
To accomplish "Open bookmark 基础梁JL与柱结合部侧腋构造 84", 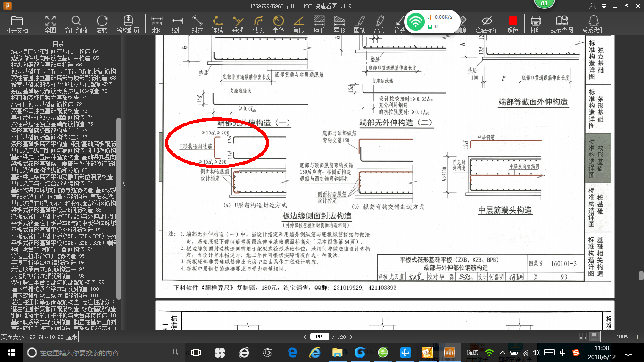I will [52, 183].
